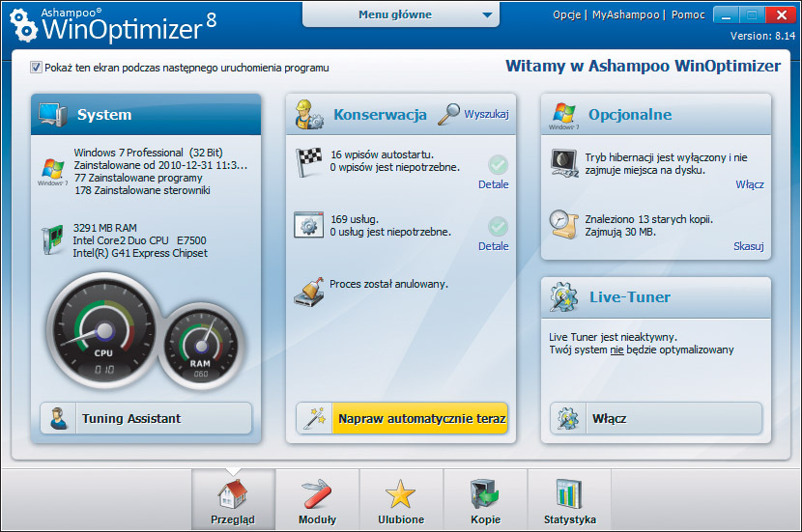The image size is (802, 532).
Task: Click the RAM memory card icon
Action: (x=51, y=239)
